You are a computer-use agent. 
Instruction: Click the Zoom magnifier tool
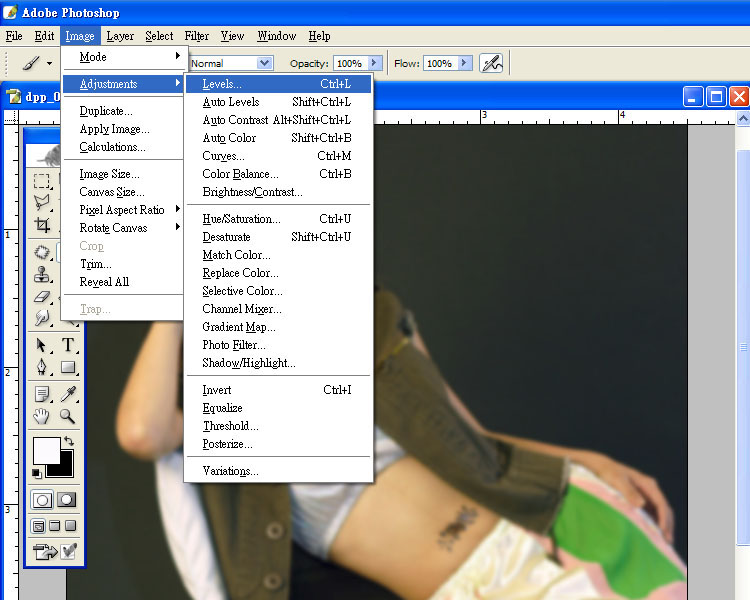point(68,416)
